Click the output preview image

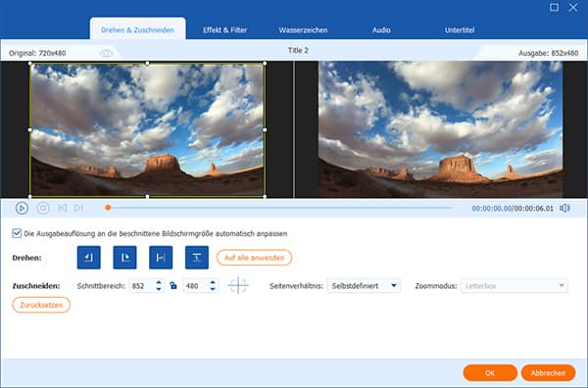440,129
